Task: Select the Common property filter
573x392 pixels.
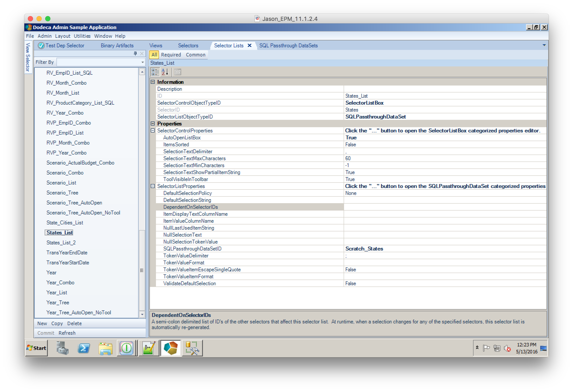Action: tap(195, 55)
